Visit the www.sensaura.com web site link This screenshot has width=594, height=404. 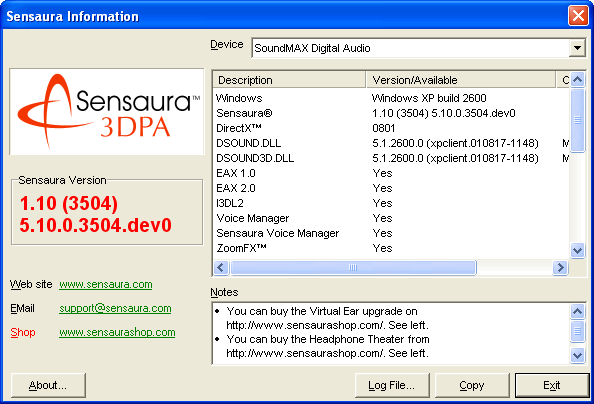tap(106, 284)
